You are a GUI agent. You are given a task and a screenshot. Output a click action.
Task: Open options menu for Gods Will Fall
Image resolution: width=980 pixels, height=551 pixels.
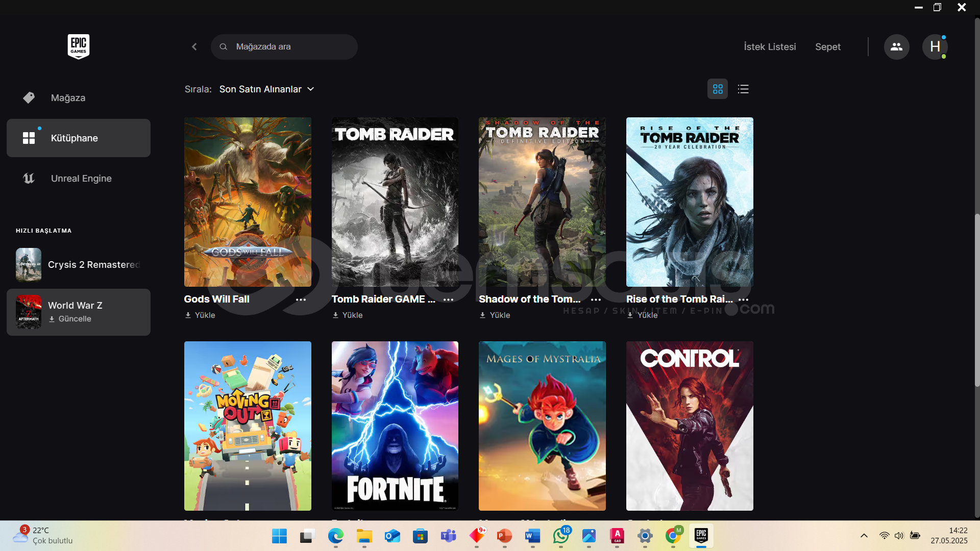[x=301, y=300]
